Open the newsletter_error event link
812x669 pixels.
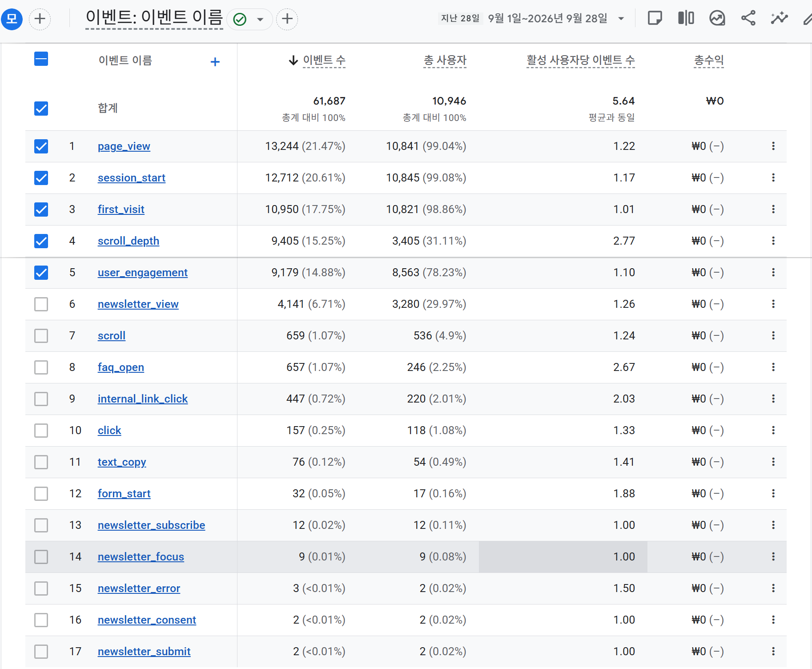[139, 588]
